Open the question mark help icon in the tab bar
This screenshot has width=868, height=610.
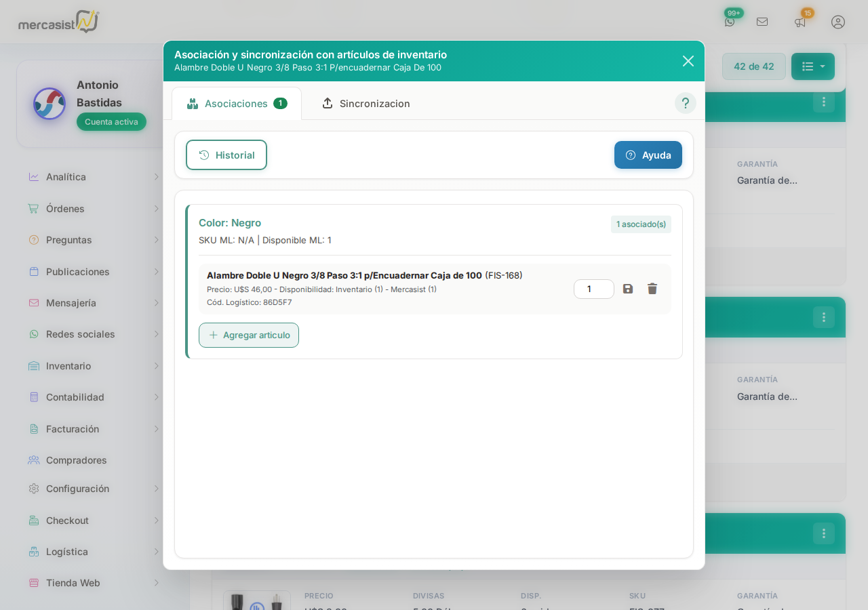685,103
